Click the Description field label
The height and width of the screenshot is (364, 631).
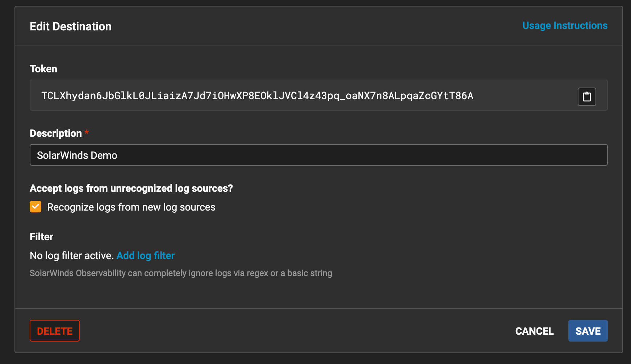[x=56, y=134]
